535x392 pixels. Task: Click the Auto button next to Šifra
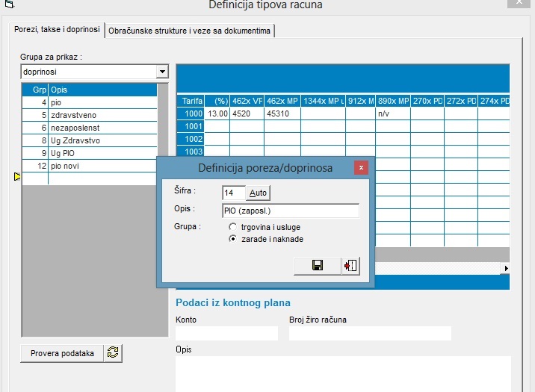tap(258, 193)
